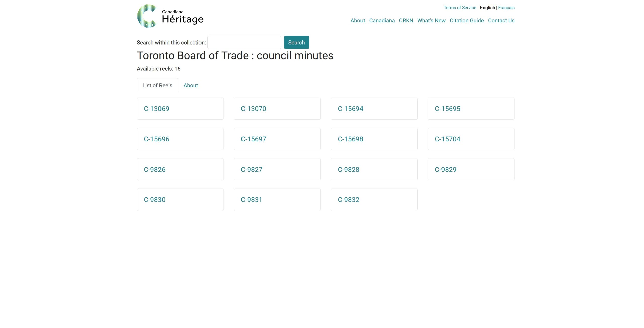Open Terms of Service
This screenshot has width=644, height=328.
point(460,8)
